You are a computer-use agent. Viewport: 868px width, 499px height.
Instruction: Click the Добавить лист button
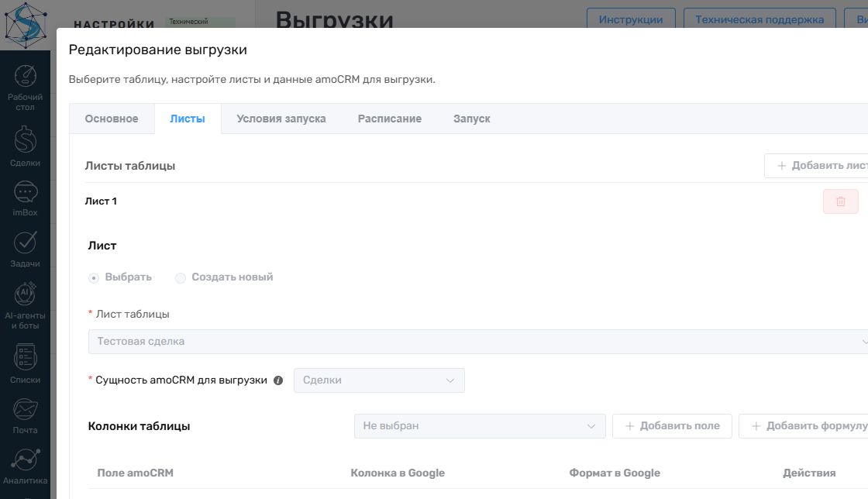click(x=817, y=166)
